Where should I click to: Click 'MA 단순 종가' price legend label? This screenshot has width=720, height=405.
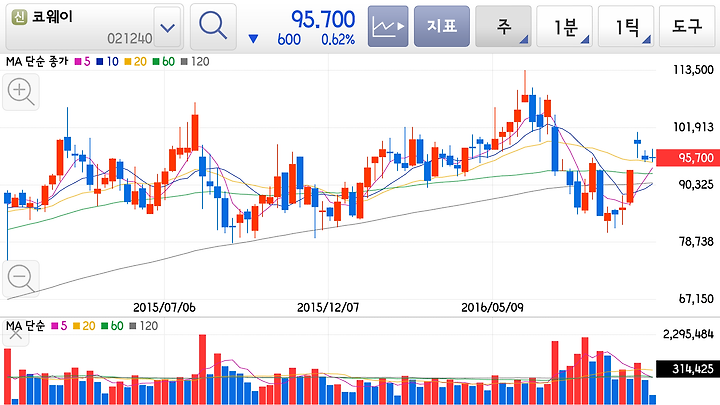pyautogui.click(x=37, y=62)
